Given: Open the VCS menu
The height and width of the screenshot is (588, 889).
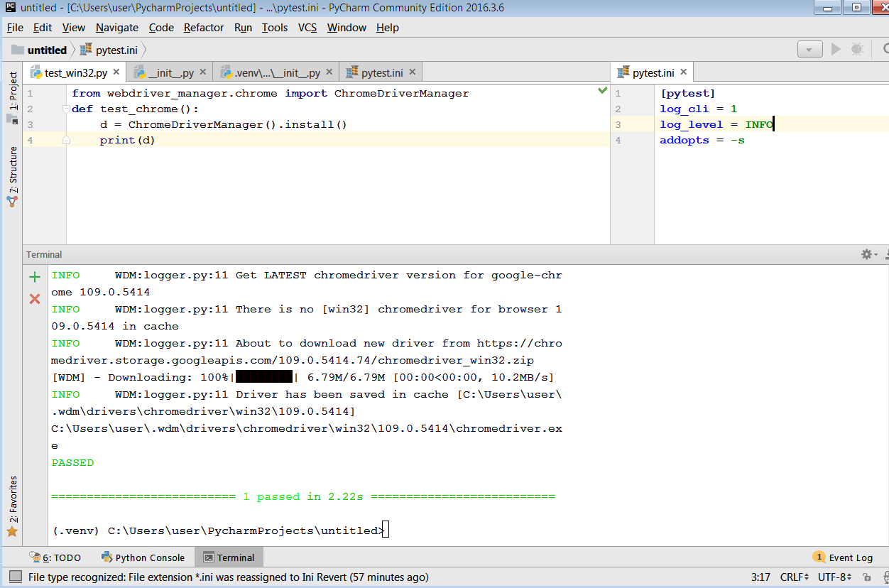Looking at the screenshot, I should click(307, 28).
